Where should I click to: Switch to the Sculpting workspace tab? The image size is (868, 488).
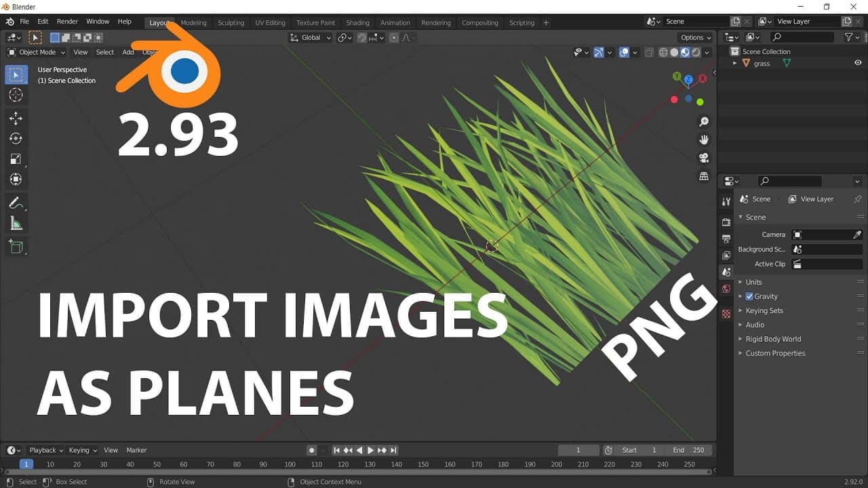click(231, 22)
